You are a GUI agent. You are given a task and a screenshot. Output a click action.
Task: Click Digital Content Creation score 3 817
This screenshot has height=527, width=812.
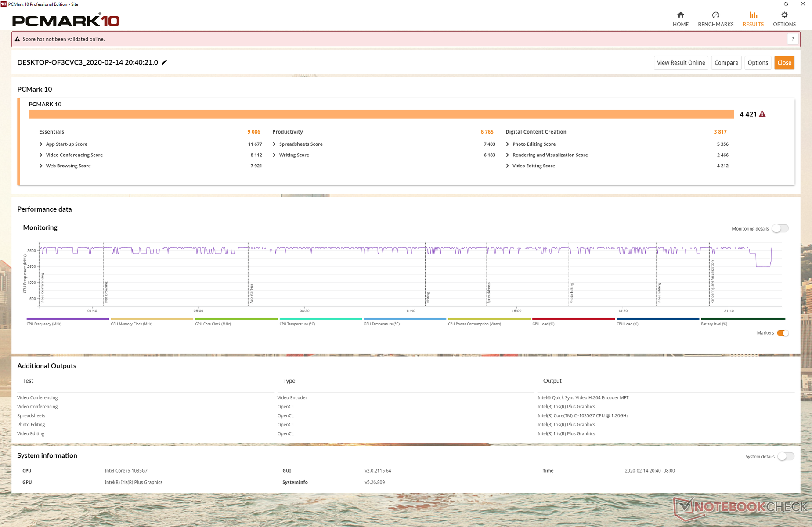point(720,132)
